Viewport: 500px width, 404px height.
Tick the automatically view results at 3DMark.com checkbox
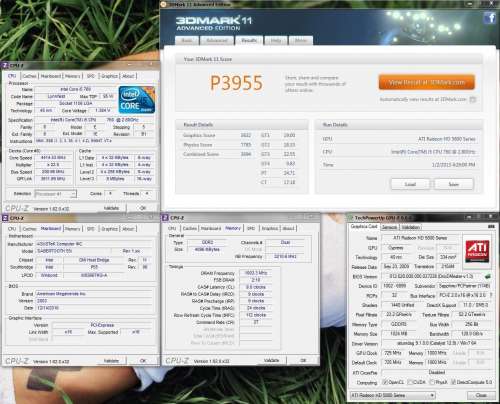472,99
